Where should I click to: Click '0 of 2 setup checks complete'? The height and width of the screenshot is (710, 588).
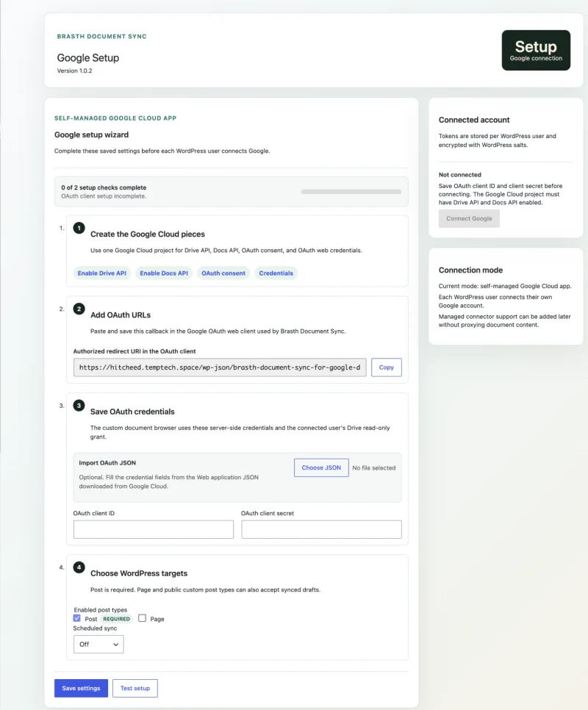(x=104, y=187)
